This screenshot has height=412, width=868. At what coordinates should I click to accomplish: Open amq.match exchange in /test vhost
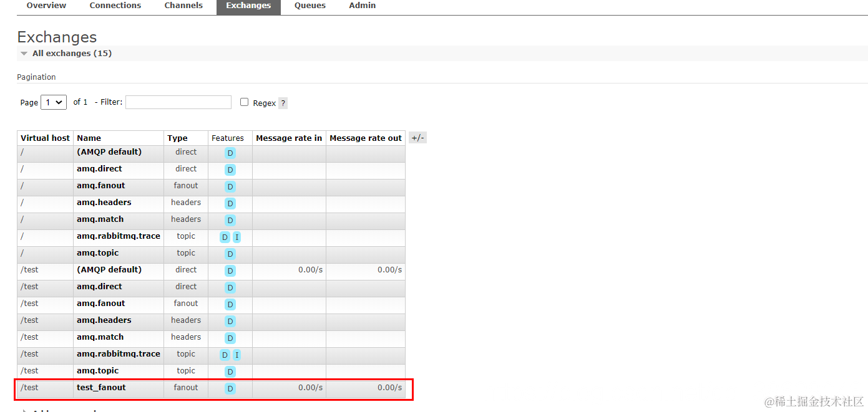click(100, 337)
